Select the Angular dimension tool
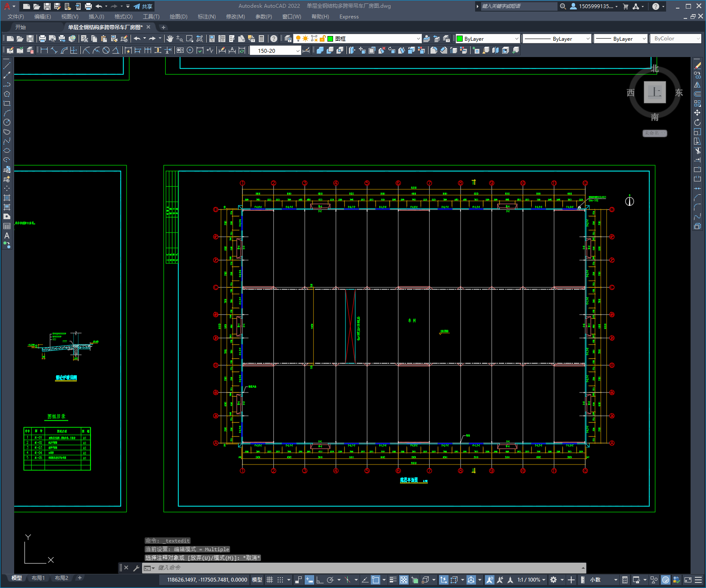This screenshot has width=706, height=588. [115, 50]
